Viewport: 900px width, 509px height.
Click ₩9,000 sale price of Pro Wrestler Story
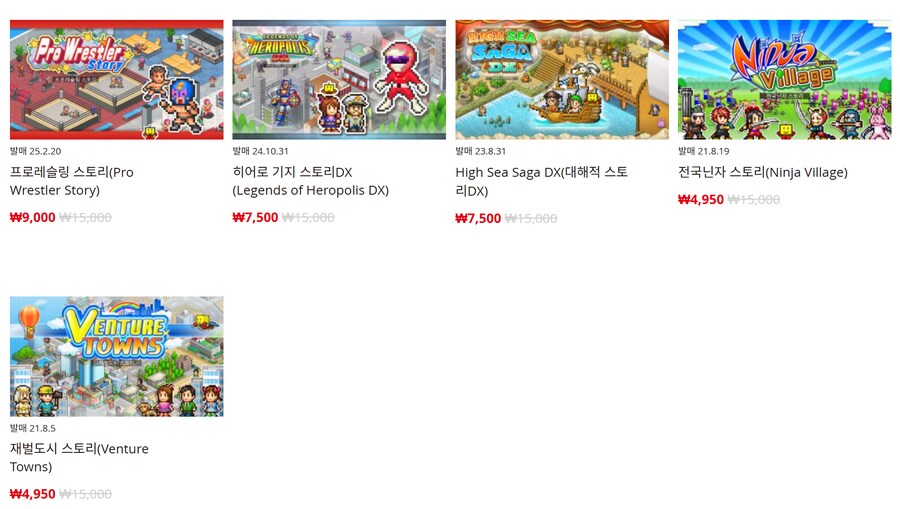pyautogui.click(x=33, y=217)
